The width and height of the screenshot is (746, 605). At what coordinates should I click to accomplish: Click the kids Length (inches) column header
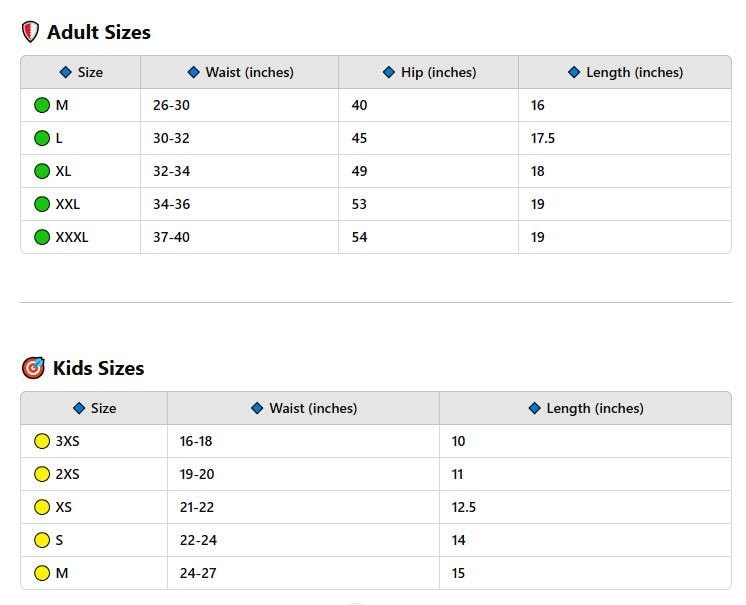(585, 408)
